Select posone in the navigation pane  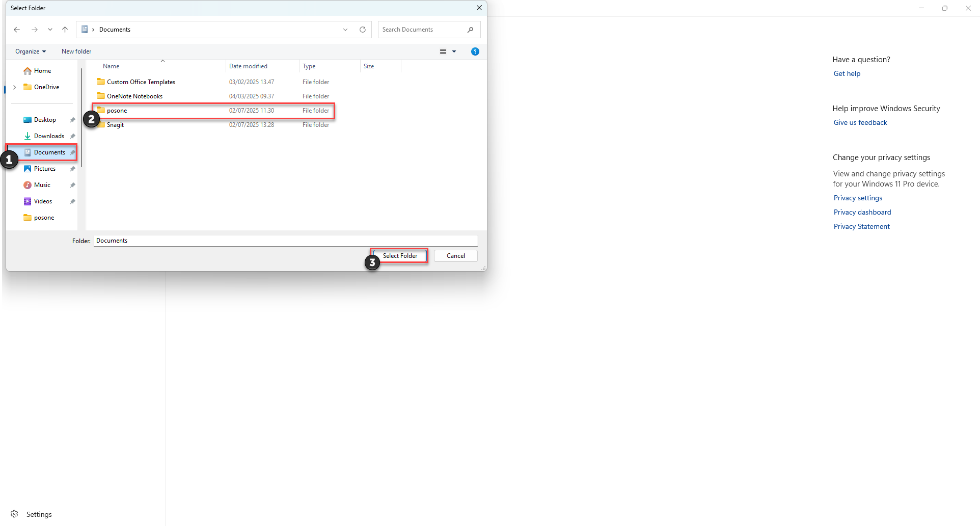44,218
